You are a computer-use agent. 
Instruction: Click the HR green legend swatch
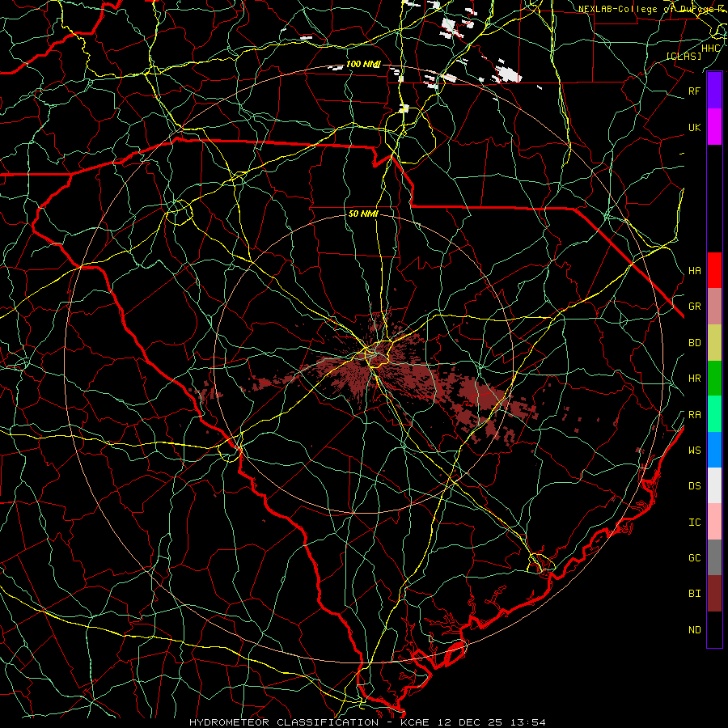[x=714, y=379]
